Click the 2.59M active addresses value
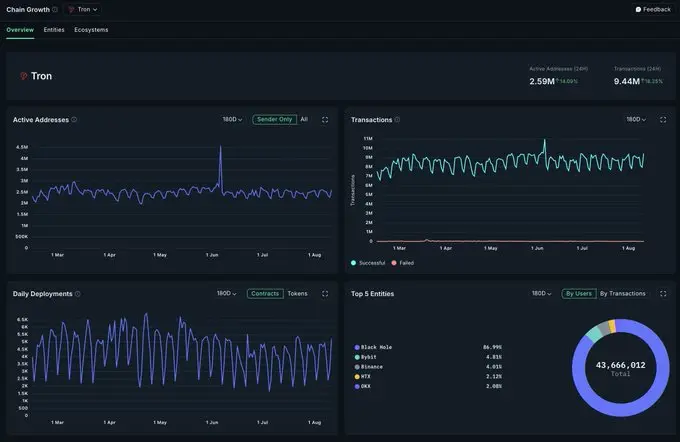 [x=542, y=82]
